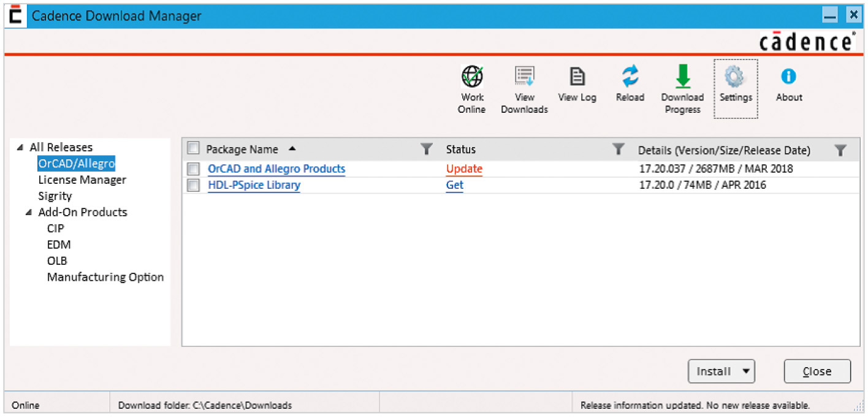Close the window with the title bar X
Screen dimensions: 868x418
[853, 16]
